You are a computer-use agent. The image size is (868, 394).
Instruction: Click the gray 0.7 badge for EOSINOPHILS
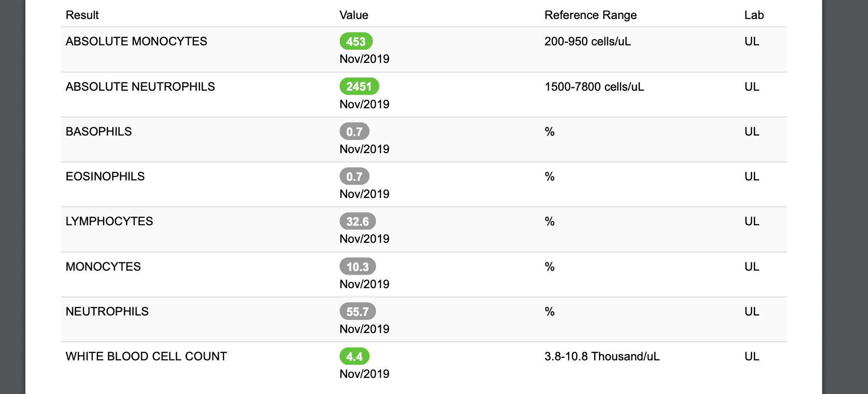click(354, 176)
